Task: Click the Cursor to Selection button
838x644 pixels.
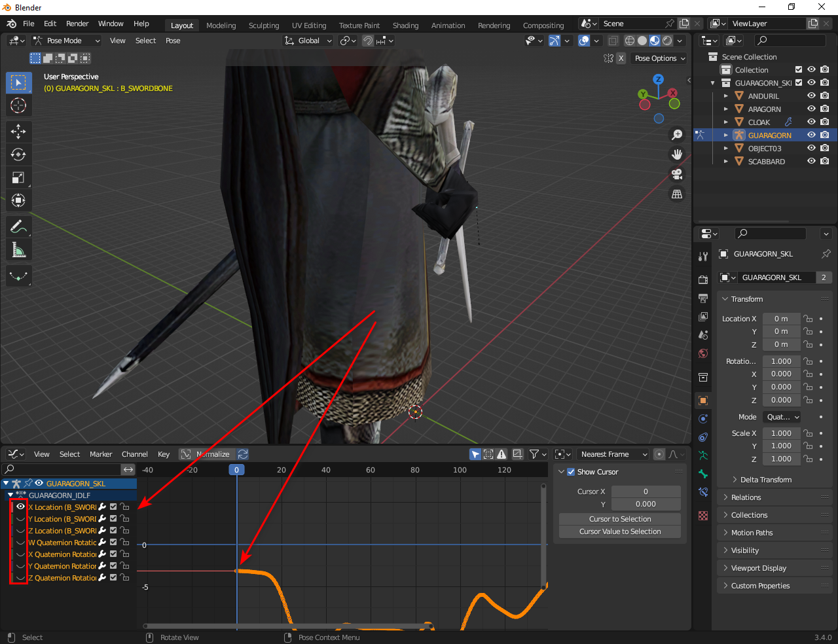Action: click(x=619, y=519)
